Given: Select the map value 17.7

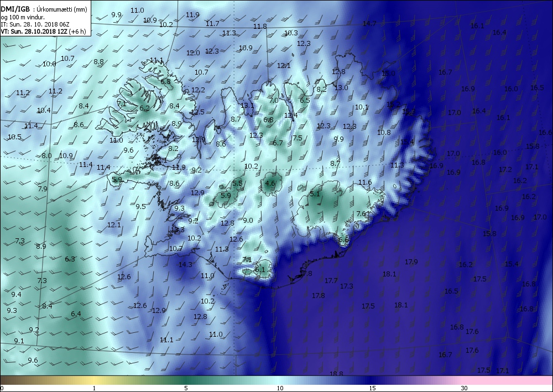Looking at the screenshot, I should coord(331,281).
